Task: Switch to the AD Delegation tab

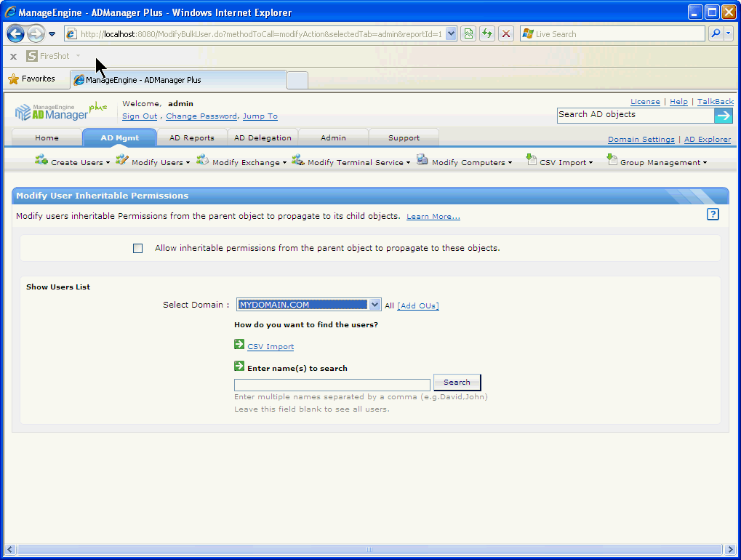Action: pyautogui.click(x=263, y=137)
